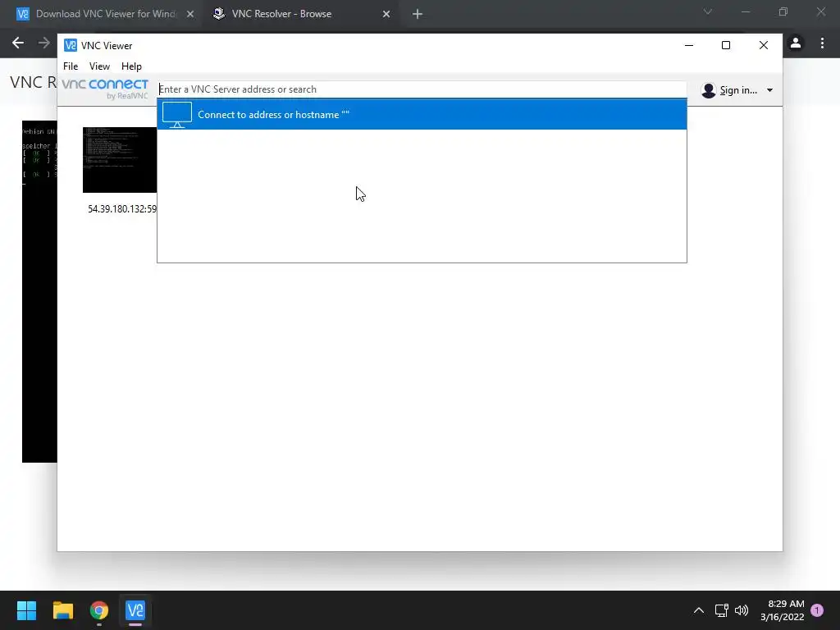The height and width of the screenshot is (630, 840).
Task: Close the VNC Resolver - Browse tab
Action: click(x=386, y=14)
